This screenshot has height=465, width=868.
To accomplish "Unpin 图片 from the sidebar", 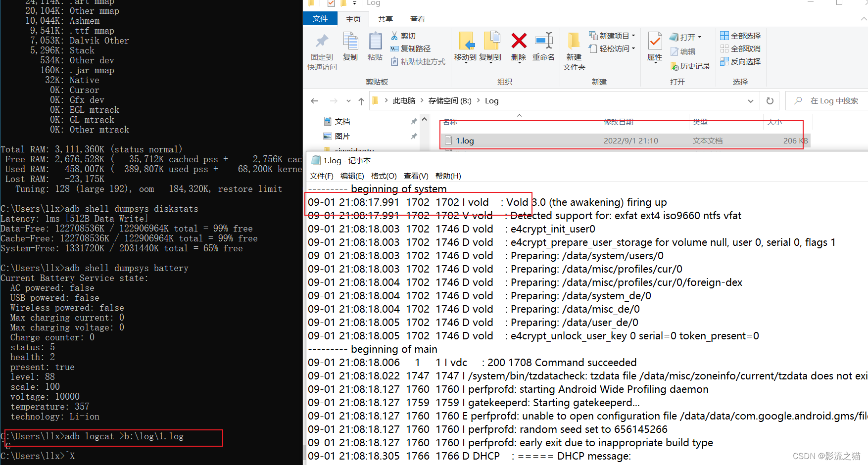I will [x=414, y=136].
